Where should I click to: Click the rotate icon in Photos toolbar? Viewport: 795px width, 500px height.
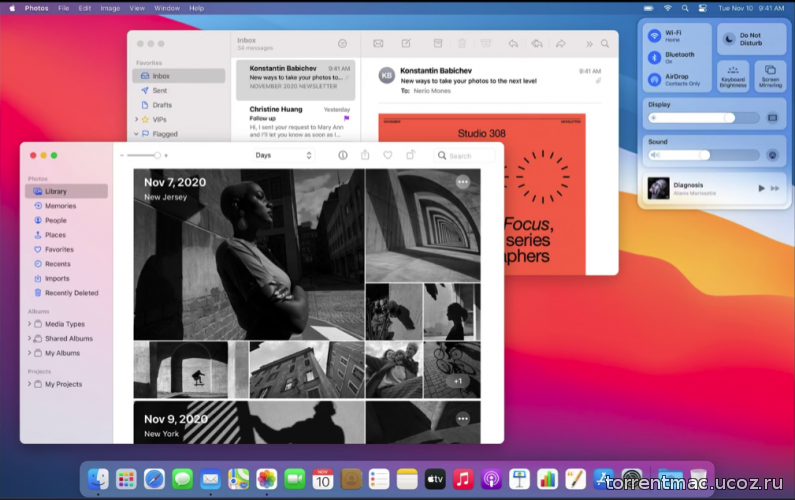coord(411,155)
